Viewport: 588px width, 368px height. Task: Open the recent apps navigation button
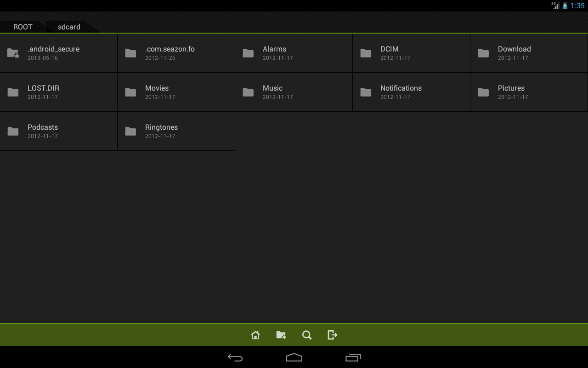(353, 357)
